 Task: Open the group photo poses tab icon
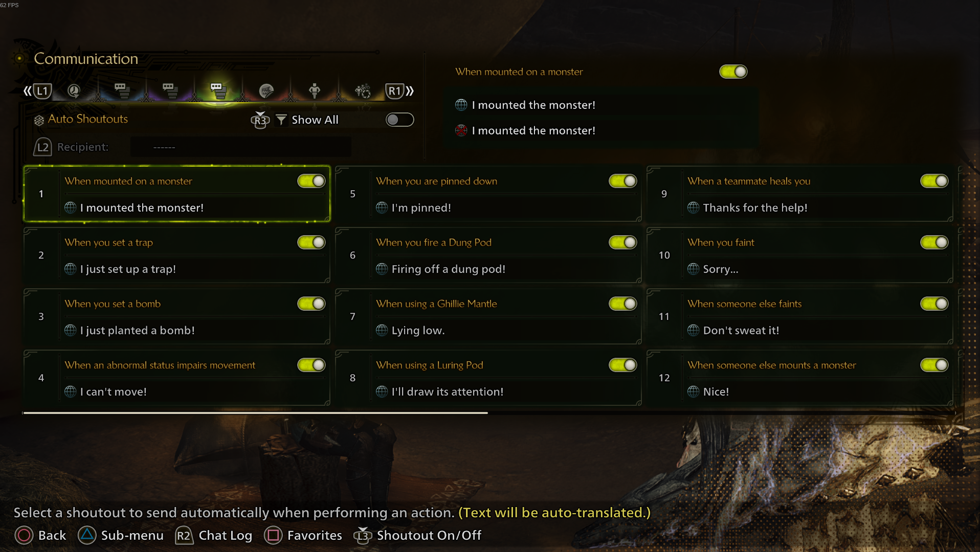[x=363, y=91]
